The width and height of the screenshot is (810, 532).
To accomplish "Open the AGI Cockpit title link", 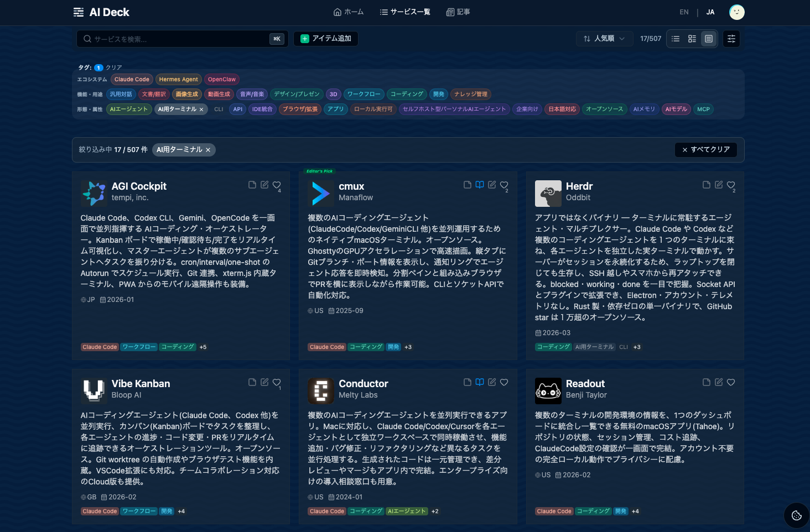I will click(x=139, y=186).
